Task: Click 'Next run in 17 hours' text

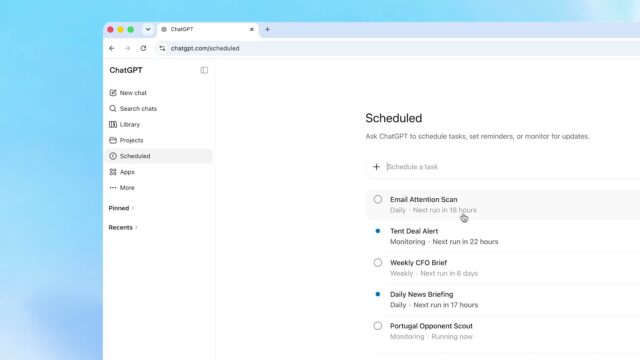Action: coord(446,305)
